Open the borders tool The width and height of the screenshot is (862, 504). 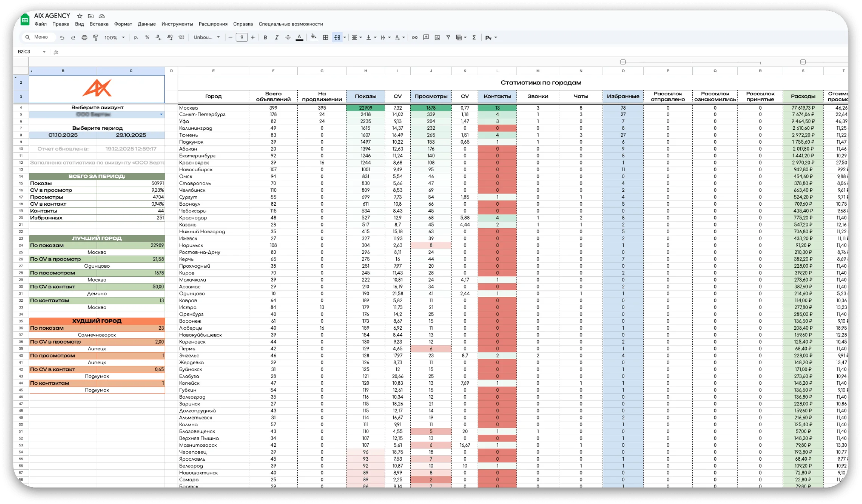(x=326, y=37)
